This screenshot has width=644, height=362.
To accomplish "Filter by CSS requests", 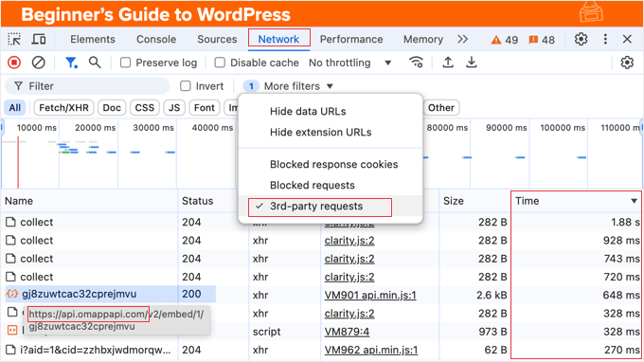I will tap(145, 108).
